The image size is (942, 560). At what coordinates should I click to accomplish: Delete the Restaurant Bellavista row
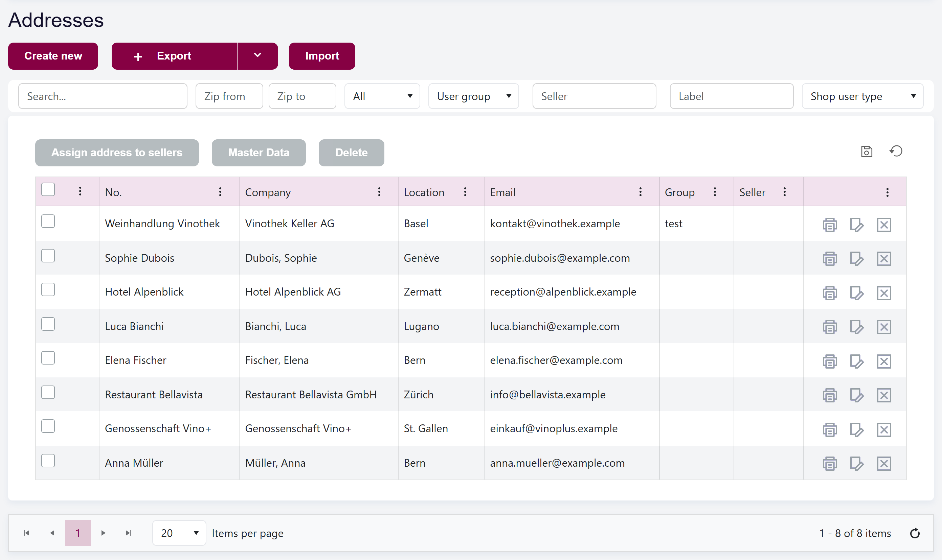click(884, 395)
